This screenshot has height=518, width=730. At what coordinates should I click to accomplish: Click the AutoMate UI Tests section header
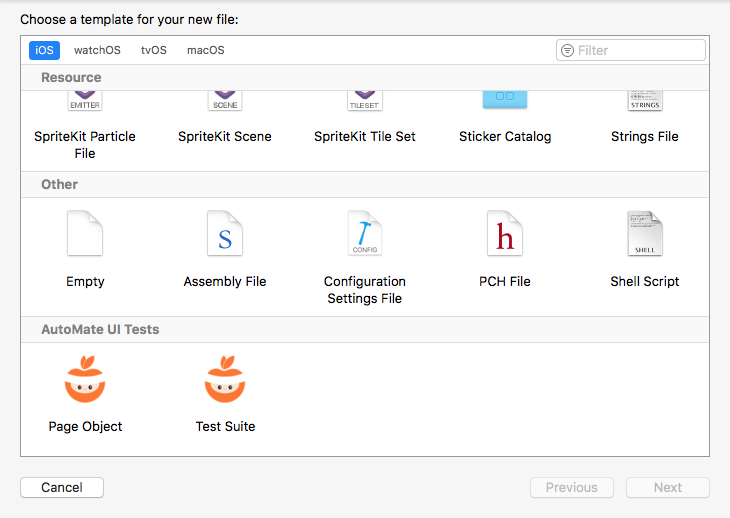[x=100, y=330]
